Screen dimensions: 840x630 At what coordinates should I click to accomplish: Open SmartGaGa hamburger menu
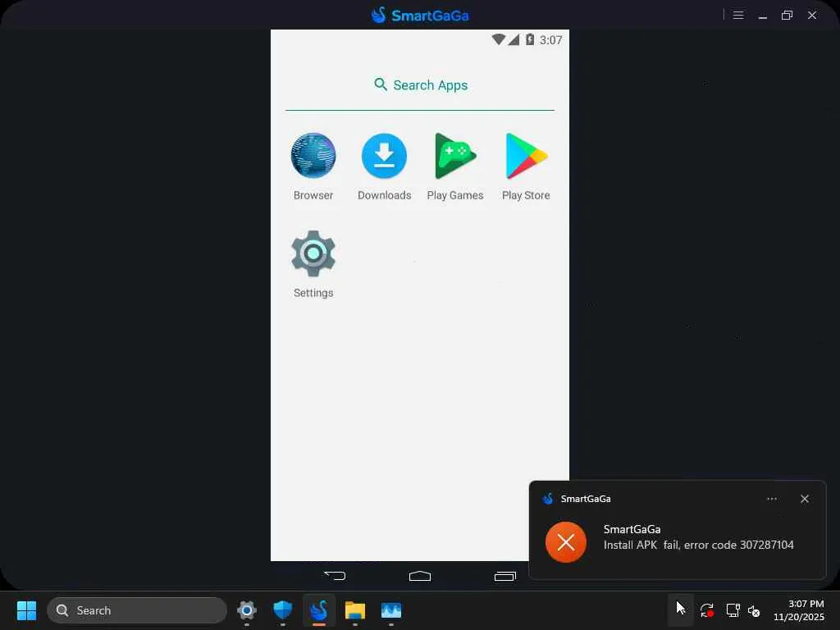point(738,15)
